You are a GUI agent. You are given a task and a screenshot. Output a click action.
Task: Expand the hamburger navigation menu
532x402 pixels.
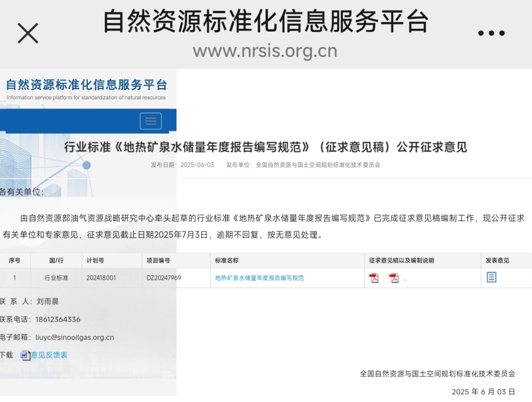[x=151, y=121]
